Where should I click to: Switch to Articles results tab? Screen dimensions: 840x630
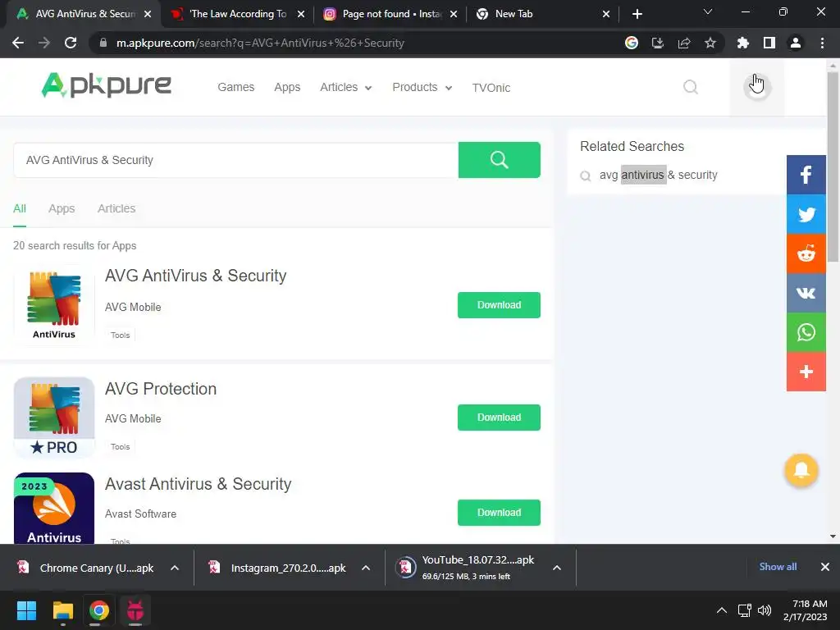pyautogui.click(x=116, y=208)
